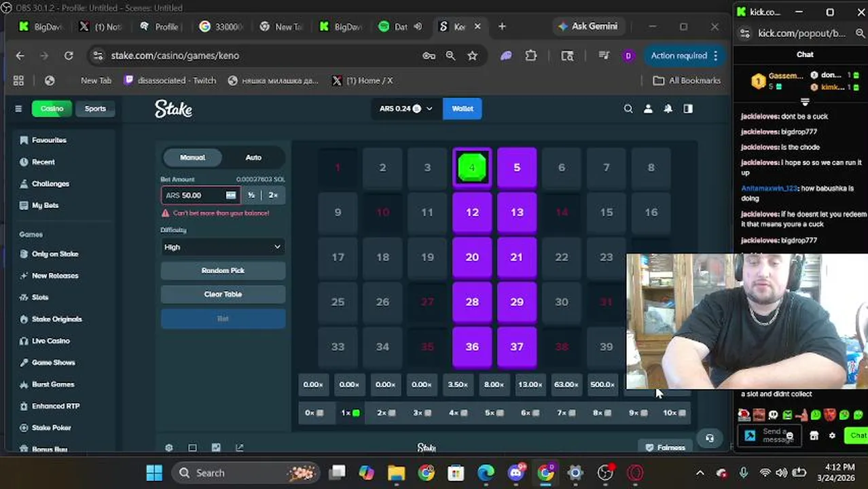Viewport: 868px width, 489px height.
Task: Select Keno number 19 tile
Action: 427,257
